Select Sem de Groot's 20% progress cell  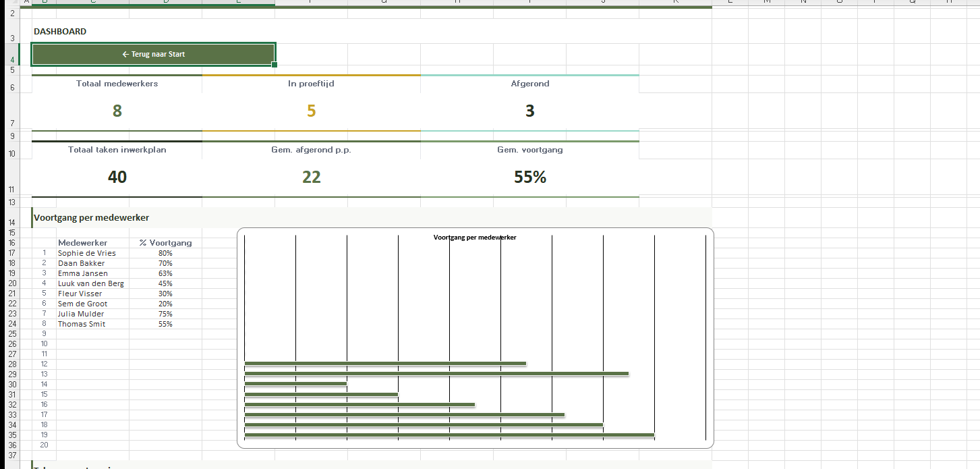click(x=165, y=304)
